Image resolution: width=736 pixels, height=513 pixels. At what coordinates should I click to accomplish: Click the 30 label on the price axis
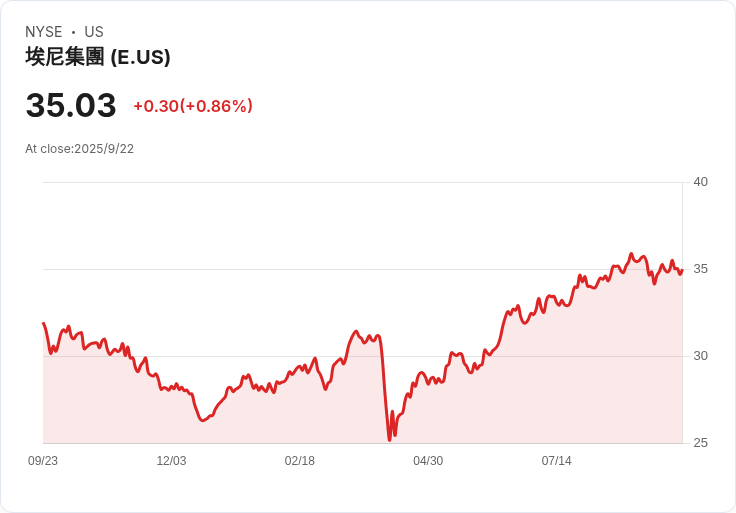(x=700, y=356)
